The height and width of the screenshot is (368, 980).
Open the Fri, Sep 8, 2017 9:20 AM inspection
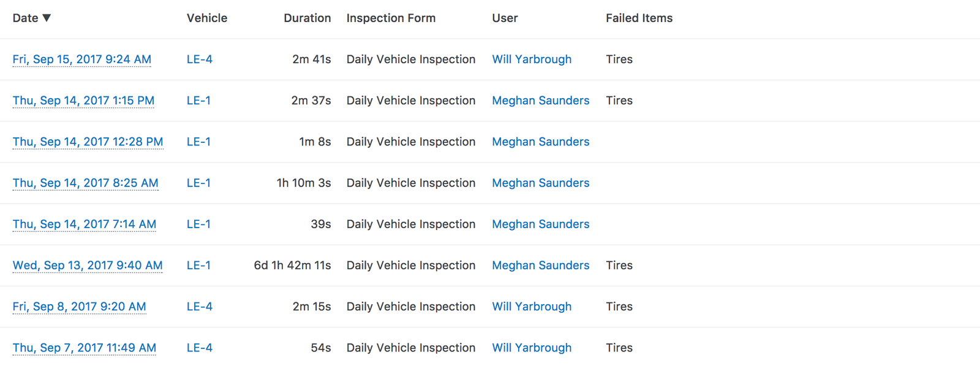79,306
